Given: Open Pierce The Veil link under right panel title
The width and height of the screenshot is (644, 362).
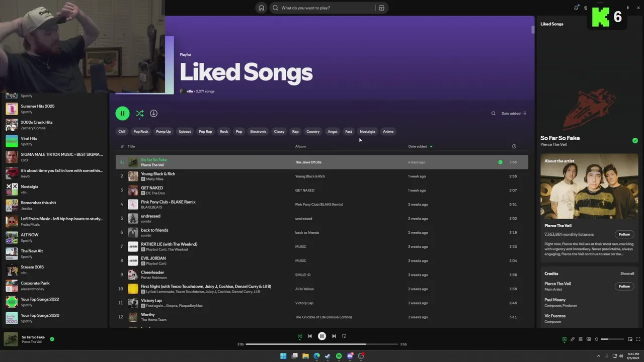Looking at the screenshot, I should click(553, 144).
